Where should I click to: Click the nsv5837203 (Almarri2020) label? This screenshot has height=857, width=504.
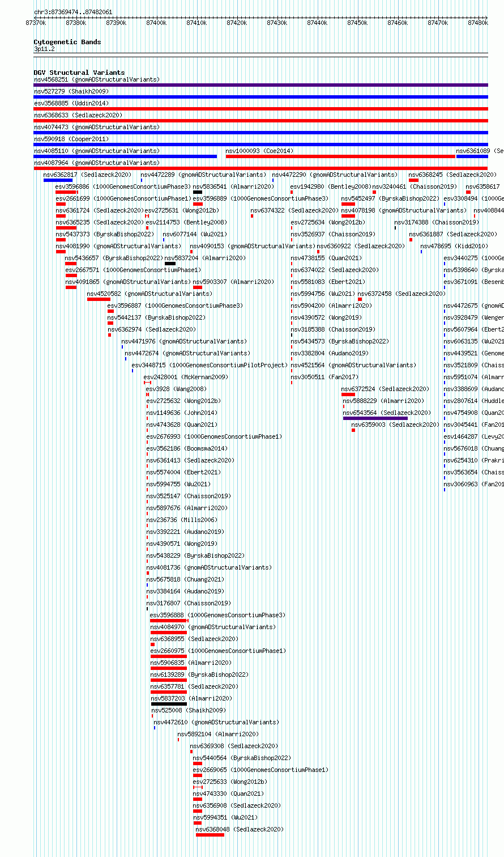pyautogui.click(x=191, y=698)
